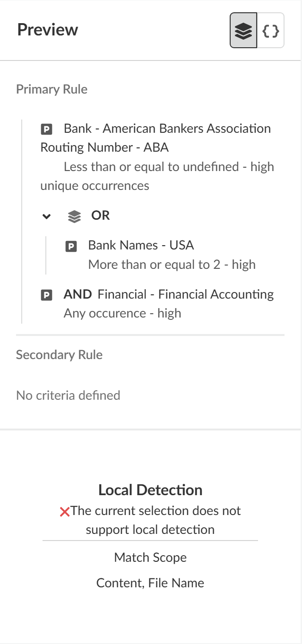The image size is (302, 644).
Task: Click the 'Content, File Name' scope value
Action: point(150,583)
